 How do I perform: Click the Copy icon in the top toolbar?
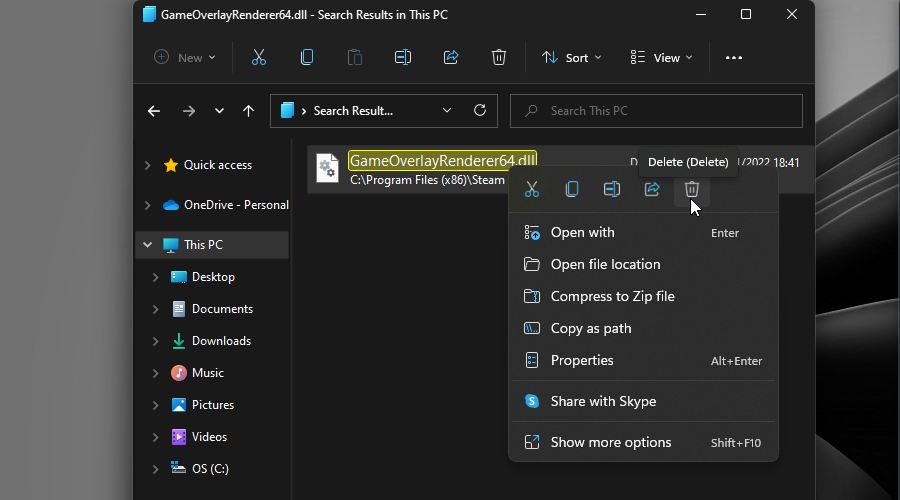(x=307, y=57)
